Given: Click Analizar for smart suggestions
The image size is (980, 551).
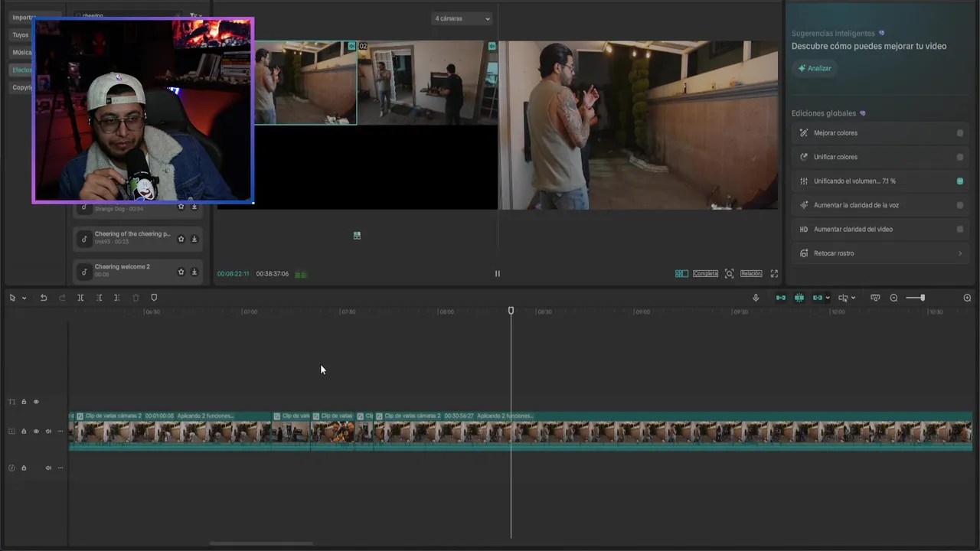Looking at the screenshot, I should pyautogui.click(x=815, y=68).
